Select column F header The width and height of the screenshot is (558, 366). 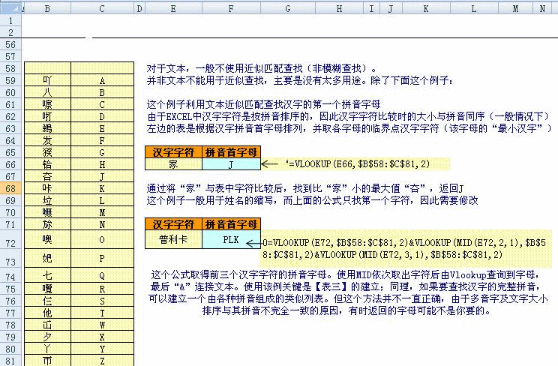[231, 9]
